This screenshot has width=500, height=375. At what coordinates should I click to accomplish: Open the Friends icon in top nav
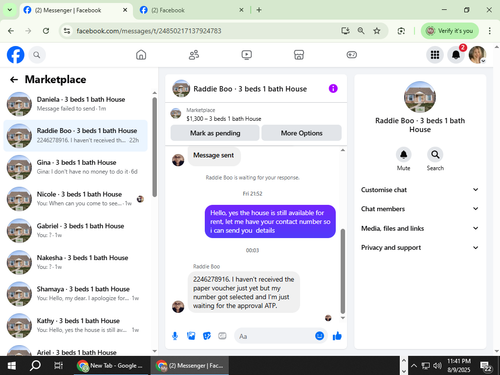194,55
